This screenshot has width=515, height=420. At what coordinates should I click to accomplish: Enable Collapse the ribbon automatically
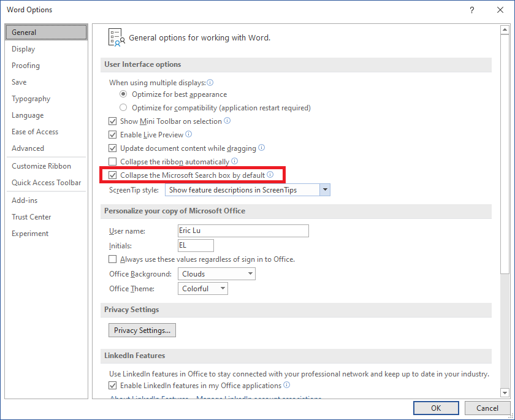[112, 162]
